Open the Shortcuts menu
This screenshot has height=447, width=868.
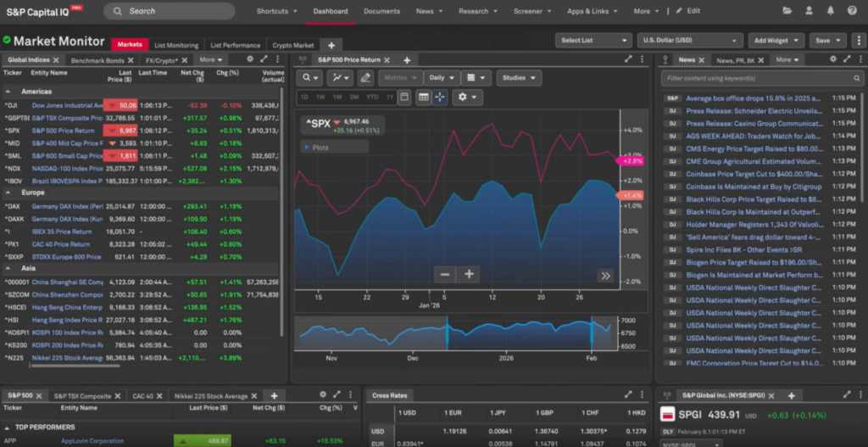(277, 11)
